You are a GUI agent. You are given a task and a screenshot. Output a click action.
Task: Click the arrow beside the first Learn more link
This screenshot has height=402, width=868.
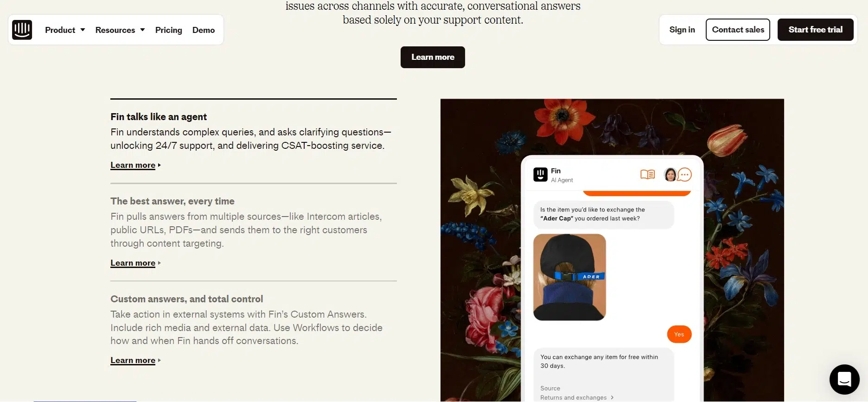pyautogui.click(x=159, y=165)
